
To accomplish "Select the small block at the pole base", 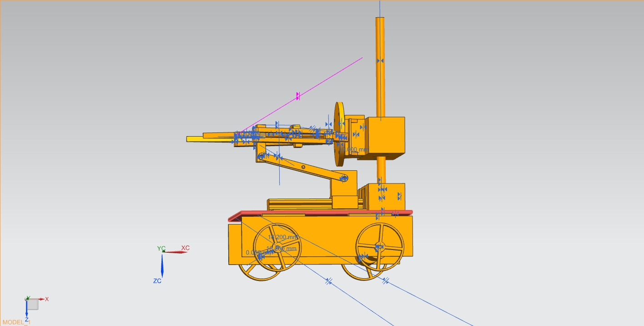I will coord(386,197).
